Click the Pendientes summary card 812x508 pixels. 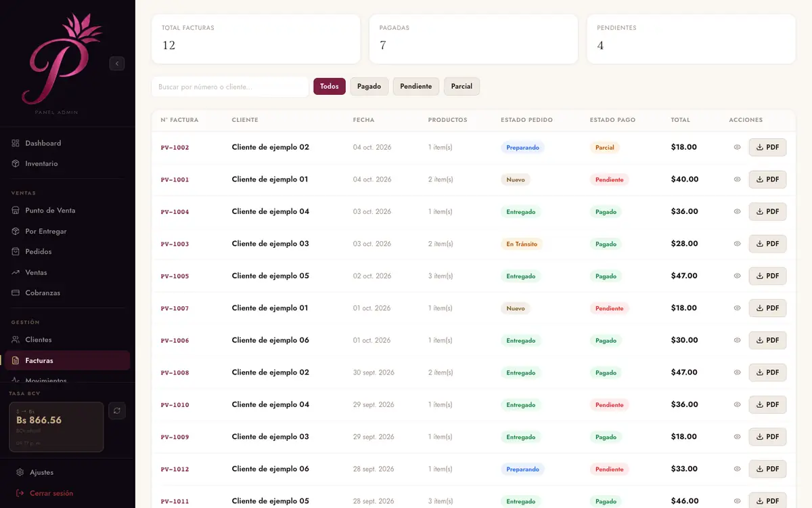691,39
